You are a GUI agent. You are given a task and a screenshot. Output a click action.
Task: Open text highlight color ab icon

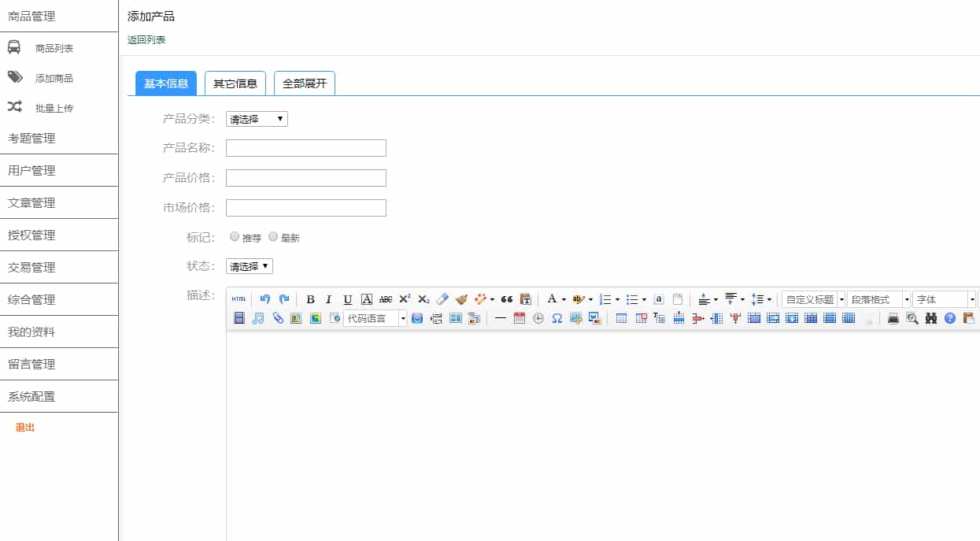coord(579,299)
